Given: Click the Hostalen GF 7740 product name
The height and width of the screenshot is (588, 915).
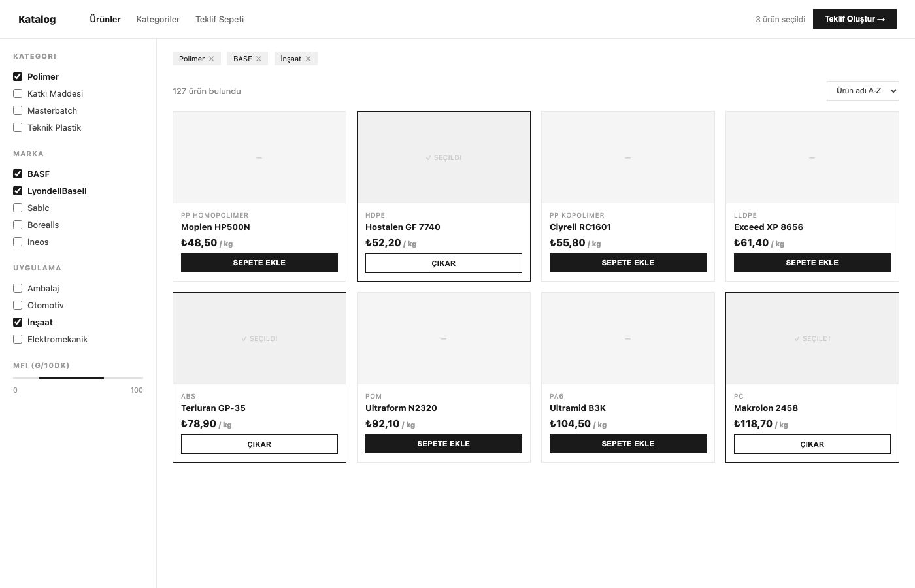Looking at the screenshot, I should pyautogui.click(x=403, y=227).
